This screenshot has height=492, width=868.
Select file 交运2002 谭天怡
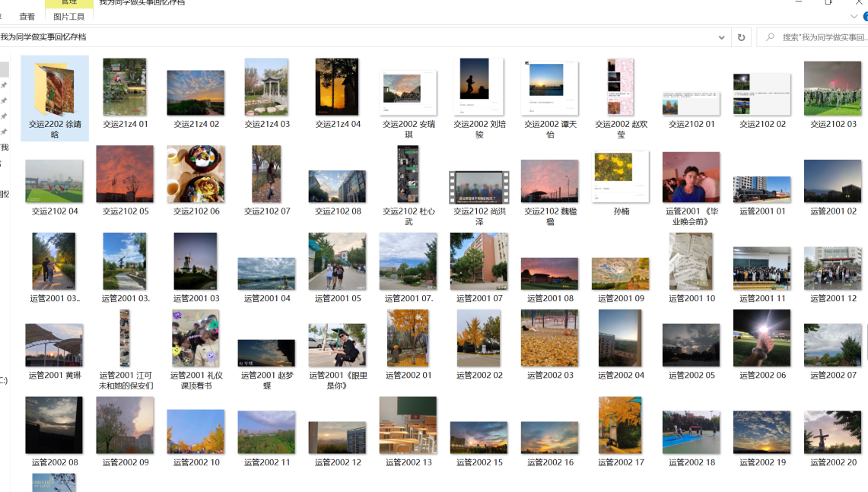pos(550,88)
